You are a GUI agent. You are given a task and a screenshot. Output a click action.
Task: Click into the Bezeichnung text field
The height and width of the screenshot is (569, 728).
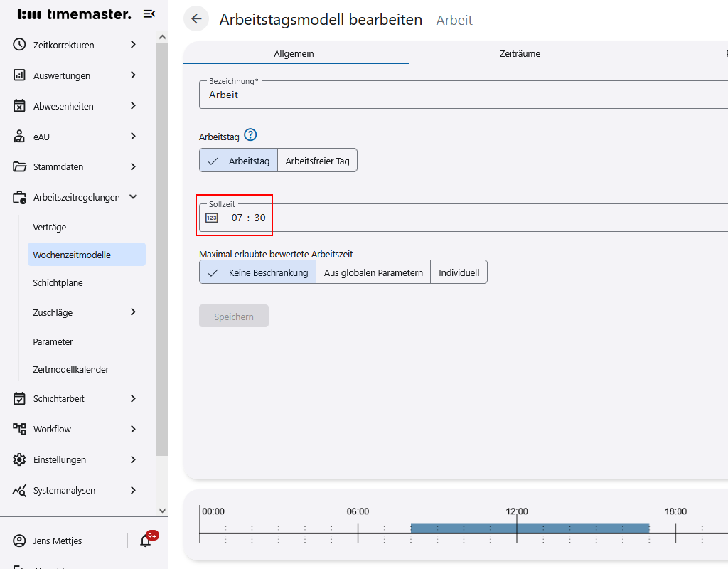462,95
